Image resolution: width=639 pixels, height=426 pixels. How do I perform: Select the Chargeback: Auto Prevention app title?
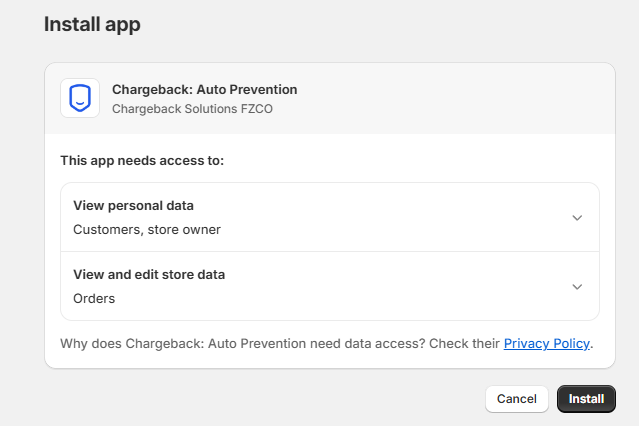tap(205, 89)
